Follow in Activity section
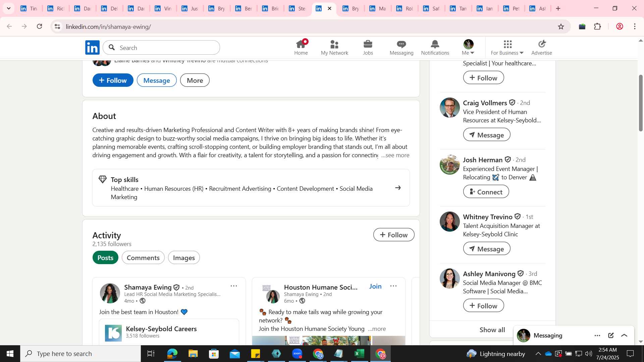The image size is (644, 362). pyautogui.click(x=394, y=235)
